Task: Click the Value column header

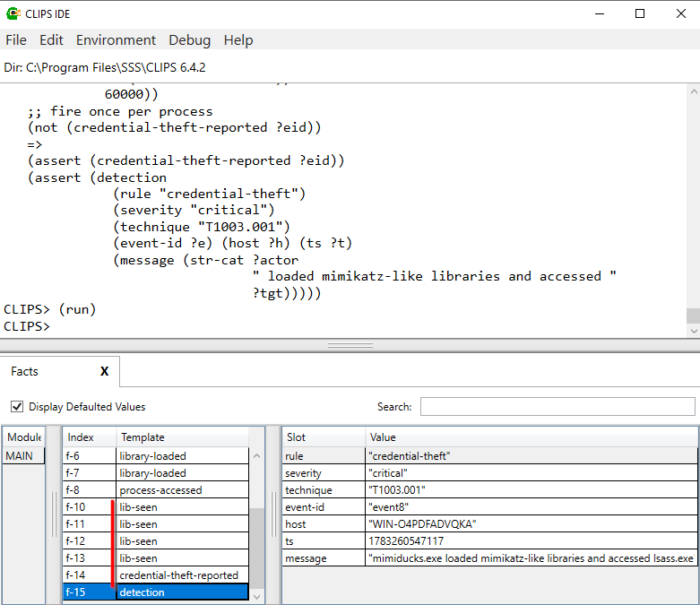Action: [x=531, y=437]
